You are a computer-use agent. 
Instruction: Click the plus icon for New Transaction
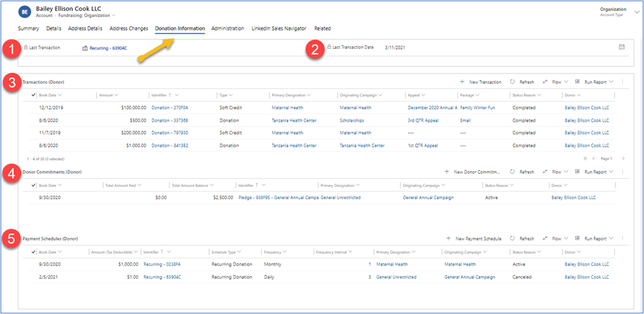click(462, 82)
